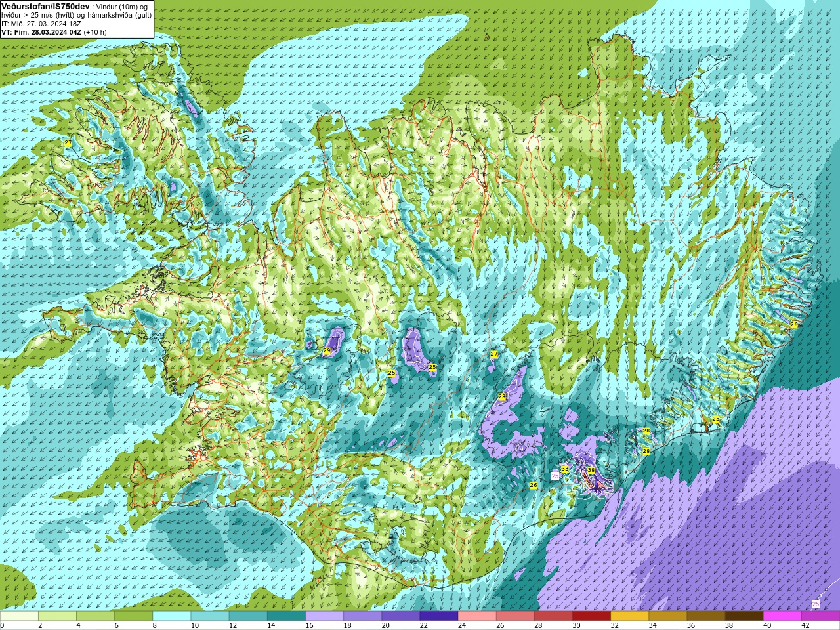
Task: Select the pale cyan 8–10 m/s legend swatch
Action: pos(172,616)
